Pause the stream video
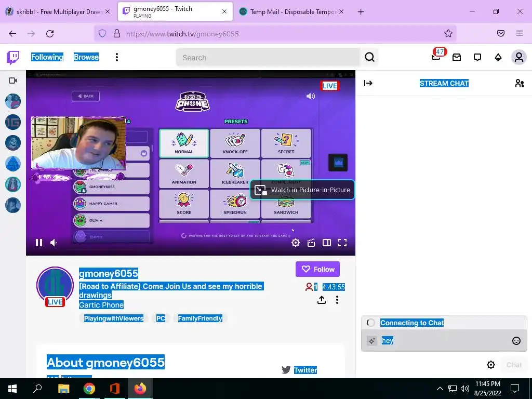 click(x=39, y=243)
